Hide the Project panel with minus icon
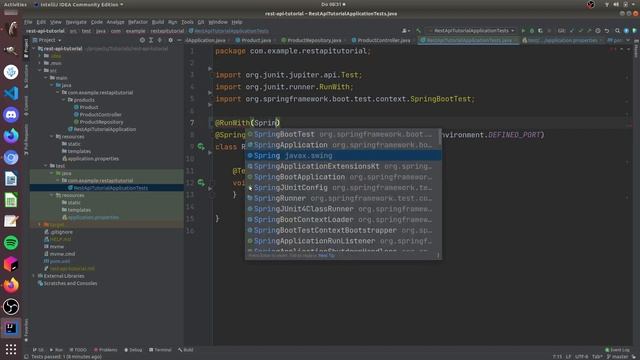 click(x=179, y=40)
